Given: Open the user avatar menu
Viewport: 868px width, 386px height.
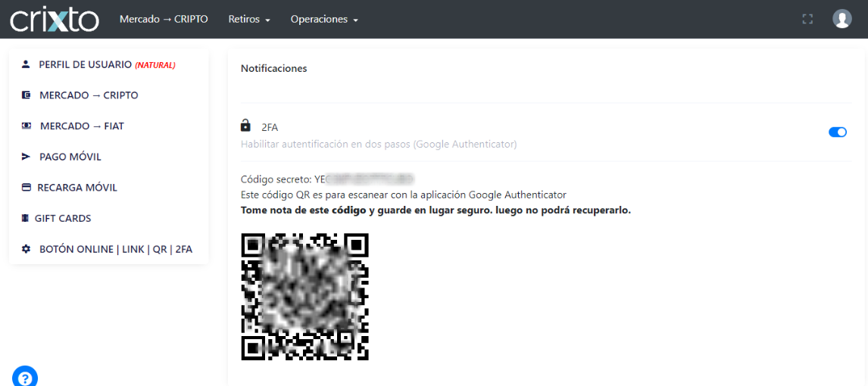Looking at the screenshot, I should point(842,19).
